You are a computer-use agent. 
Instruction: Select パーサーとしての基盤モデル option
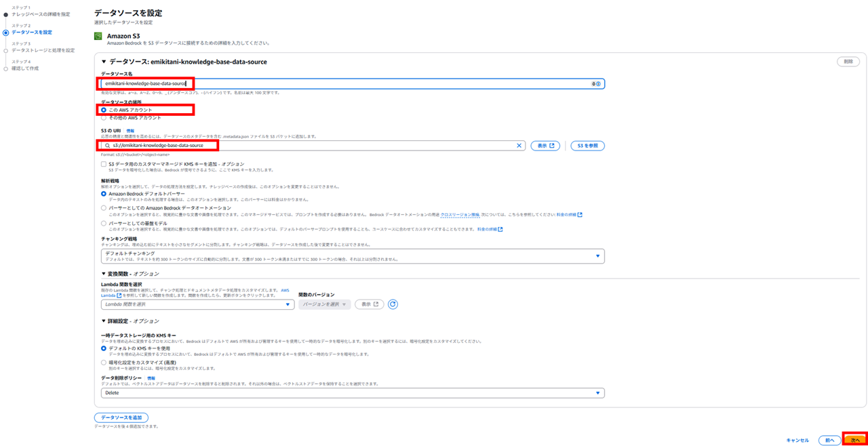tap(104, 223)
